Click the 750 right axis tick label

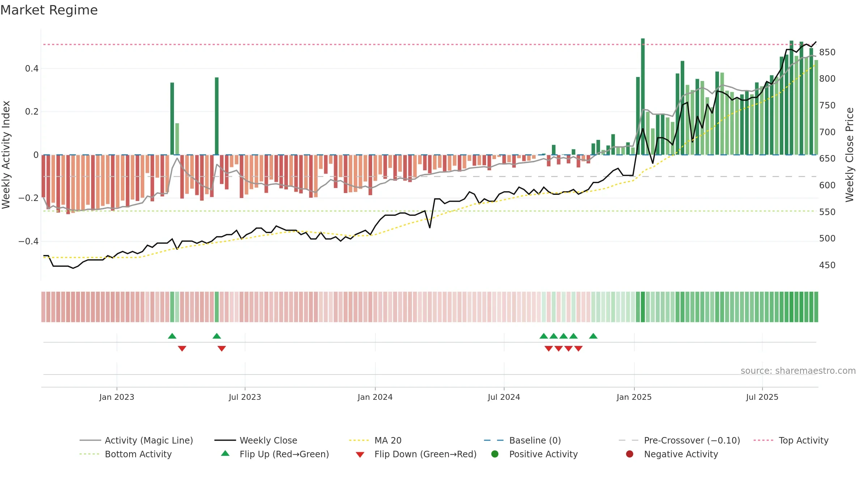pyautogui.click(x=827, y=106)
